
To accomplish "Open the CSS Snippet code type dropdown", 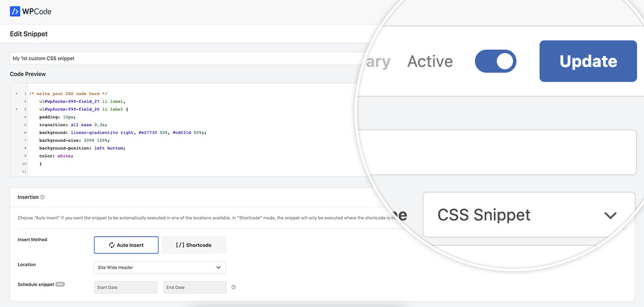I will coord(529,215).
